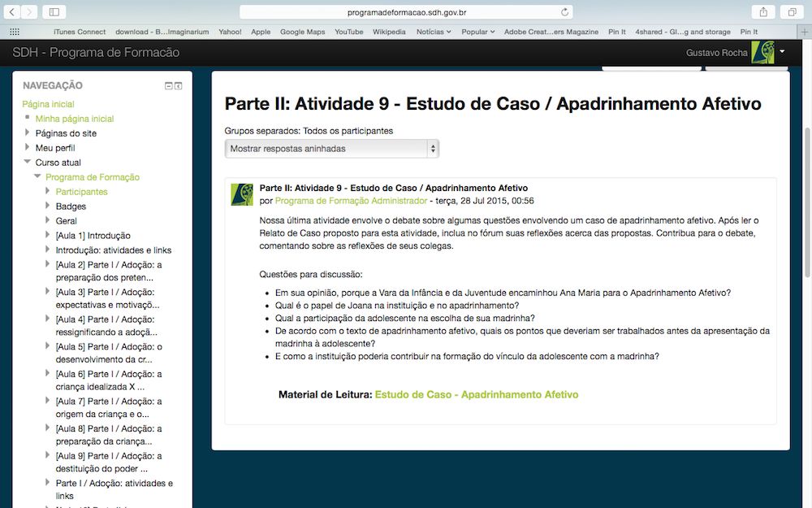This screenshot has width=812, height=508.
Task: Open the 'Mostrar respostas aninhadas' dropdown
Action: click(x=331, y=149)
